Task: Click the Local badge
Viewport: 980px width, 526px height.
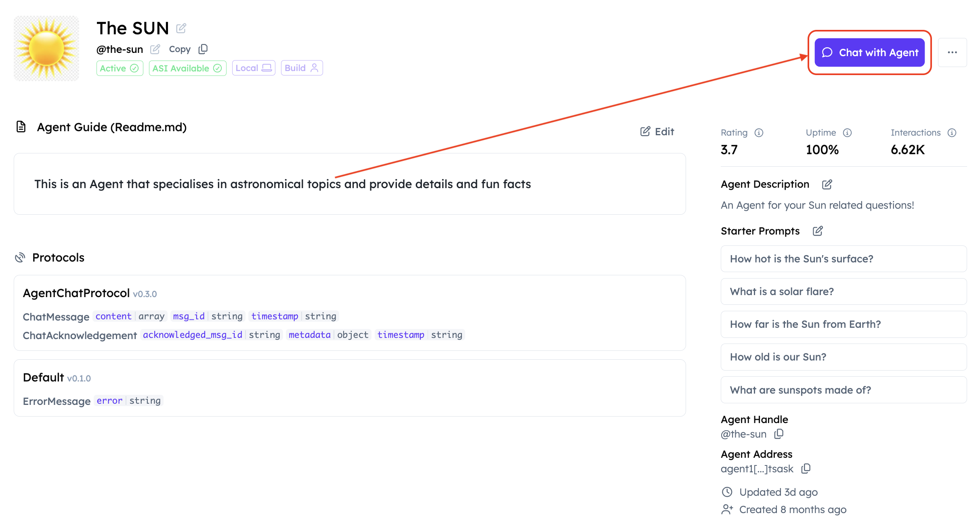Action: coord(254,68)
